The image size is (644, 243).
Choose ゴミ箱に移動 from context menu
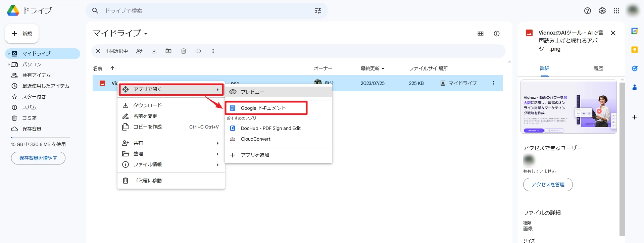(171, 181)
